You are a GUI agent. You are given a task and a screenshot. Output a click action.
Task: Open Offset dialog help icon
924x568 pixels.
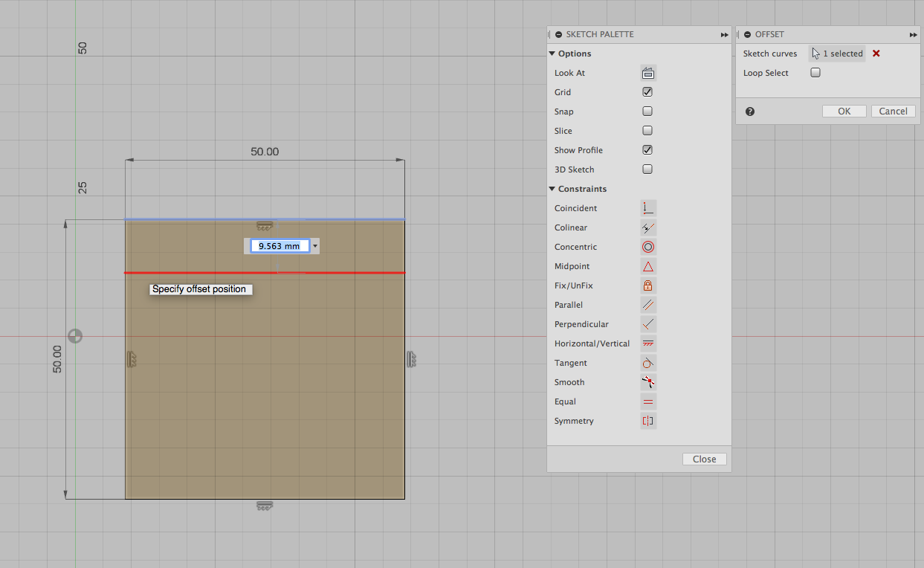pyautogui.click(x=750, y=112)
